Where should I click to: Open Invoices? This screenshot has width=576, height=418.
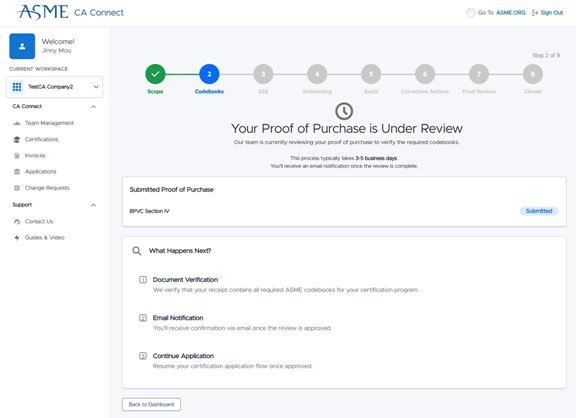(x=35, y=155)
